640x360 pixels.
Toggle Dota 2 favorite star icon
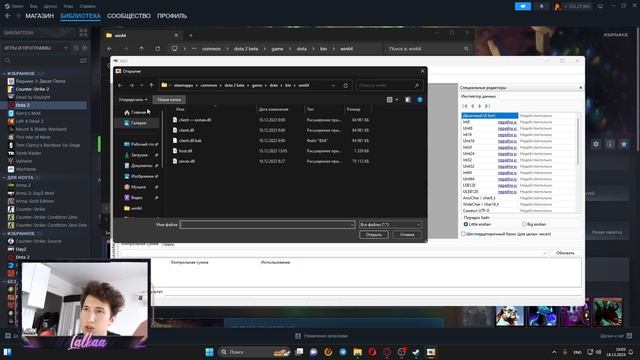point(624,144)
